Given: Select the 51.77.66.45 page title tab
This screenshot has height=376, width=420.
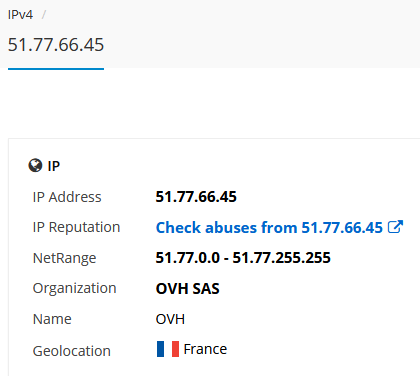Looking at the screenshot, I should tap(56, 45).
